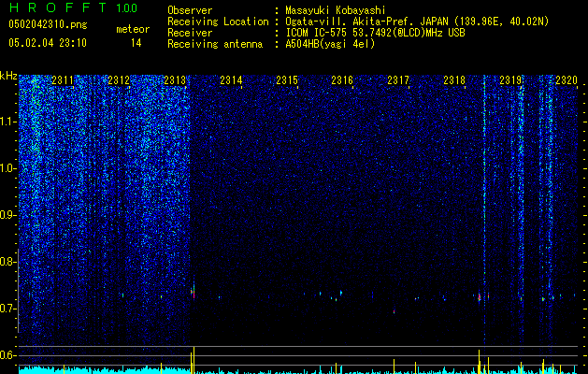Click the 2318 time marker
The image size is (588, 374).
point(454,79)
